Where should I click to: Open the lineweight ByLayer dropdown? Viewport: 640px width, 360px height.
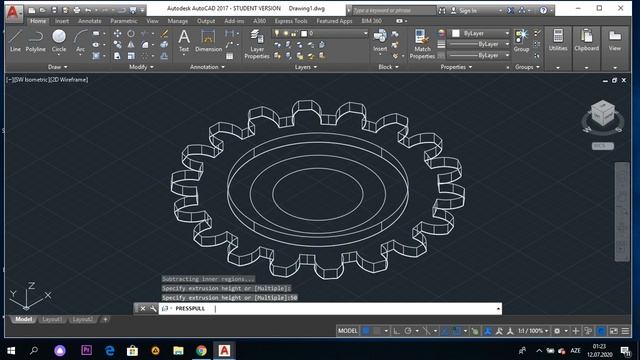(x=479, y=44)
